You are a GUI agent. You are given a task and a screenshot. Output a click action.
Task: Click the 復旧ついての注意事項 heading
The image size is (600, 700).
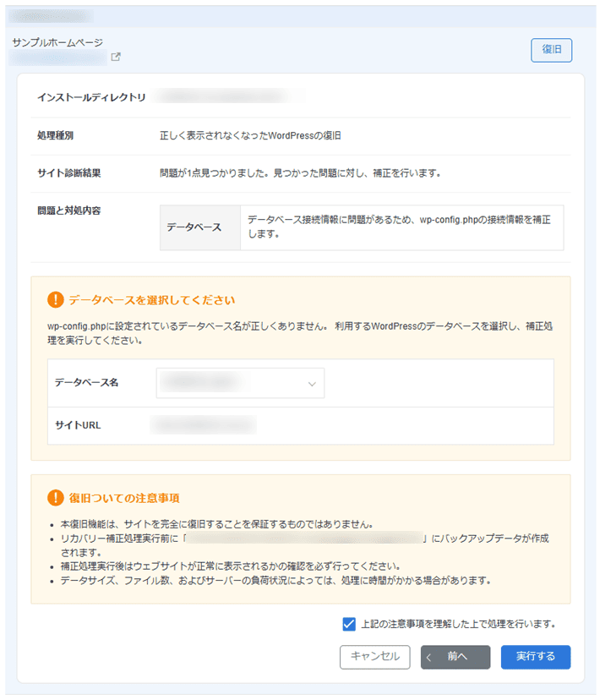[124, 498]
